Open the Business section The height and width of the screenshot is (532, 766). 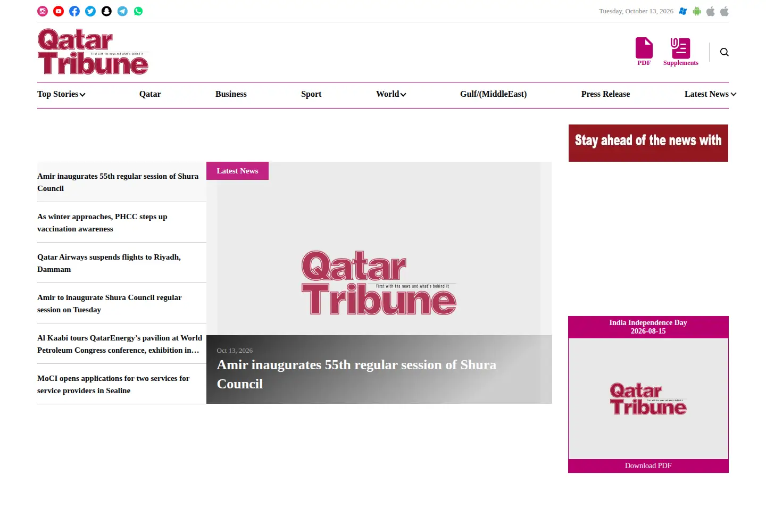pyautogui.click(x=231, y=94)
